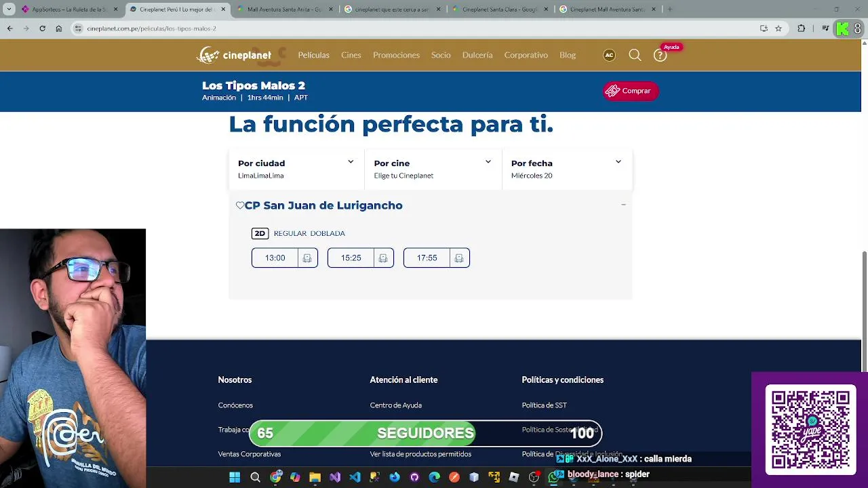Open Corporativo menu
Screen dimensions: 868x488
pos(526,55)
